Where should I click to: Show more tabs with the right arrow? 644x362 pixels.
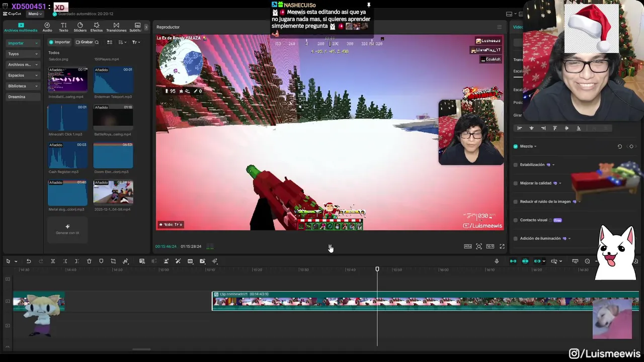click(146, 27)
